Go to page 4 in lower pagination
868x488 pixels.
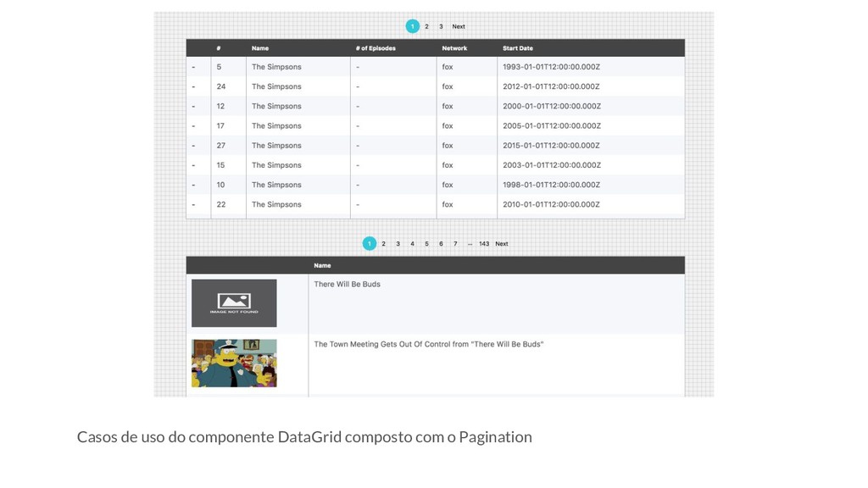click(x=413, y=244)
